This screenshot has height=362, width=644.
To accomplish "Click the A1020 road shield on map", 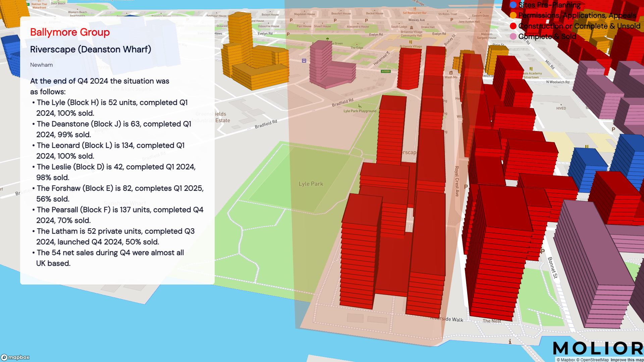I will 386,71.
